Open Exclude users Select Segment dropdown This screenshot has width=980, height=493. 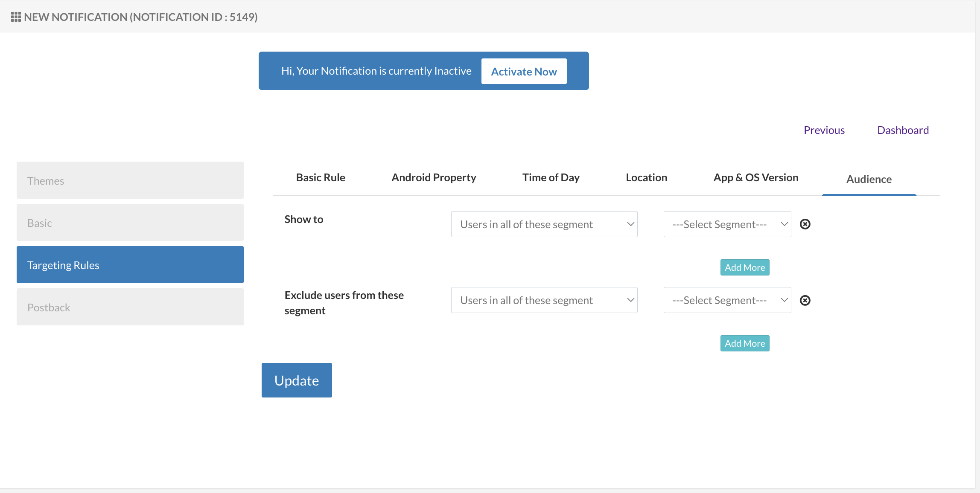[727, 300]
